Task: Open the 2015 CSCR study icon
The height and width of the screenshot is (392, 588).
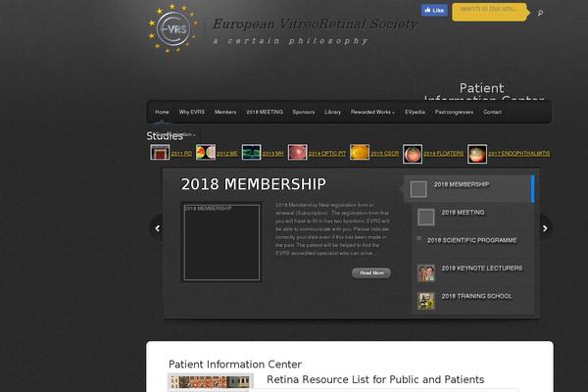Action: (360, 152)
